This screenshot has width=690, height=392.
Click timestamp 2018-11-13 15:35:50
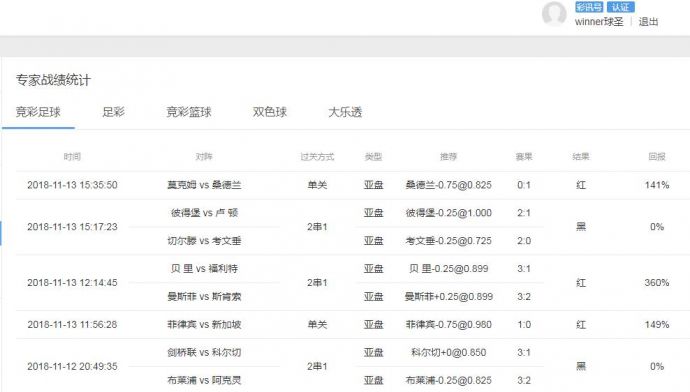click(x=72, y=185)
